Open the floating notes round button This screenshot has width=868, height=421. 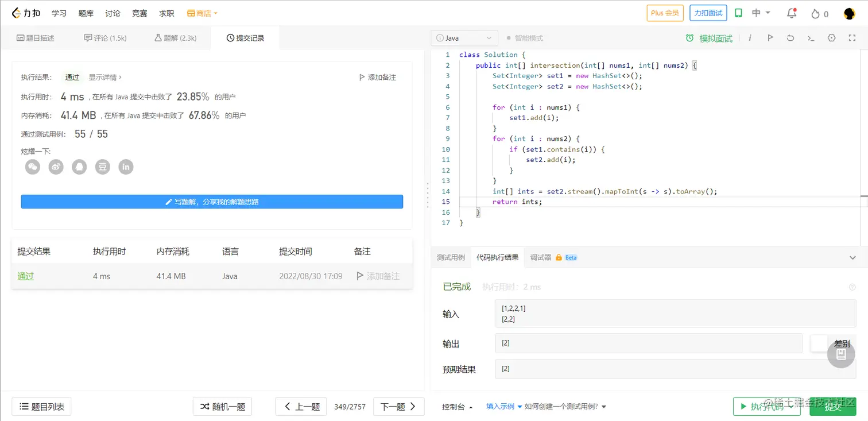(841, 354)
